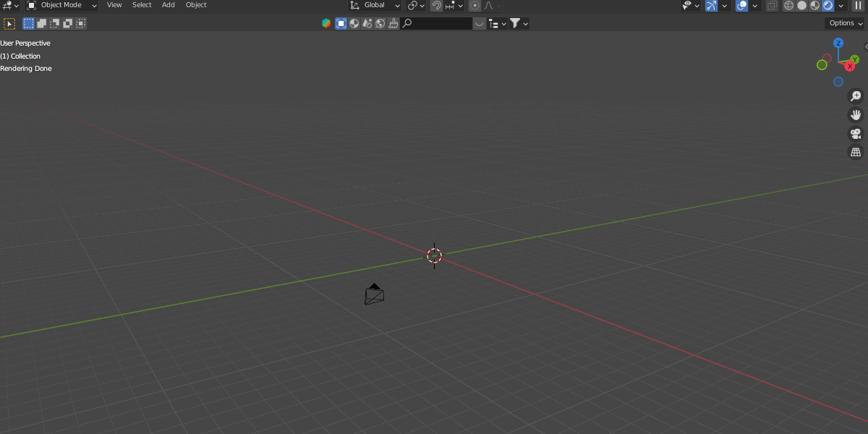Open the gizmo settings dropdown arrow

point(725,5)
